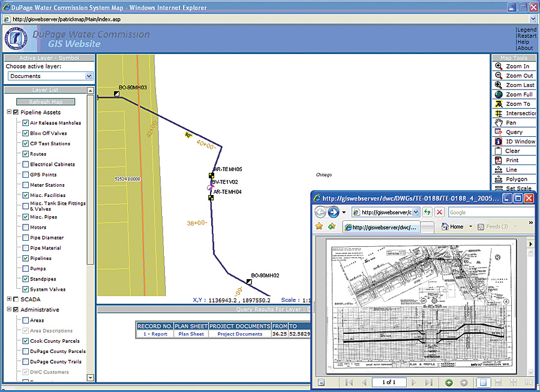540x392 pixels.
Task: Open main window address bar dropdown
Action: [533, 19]
